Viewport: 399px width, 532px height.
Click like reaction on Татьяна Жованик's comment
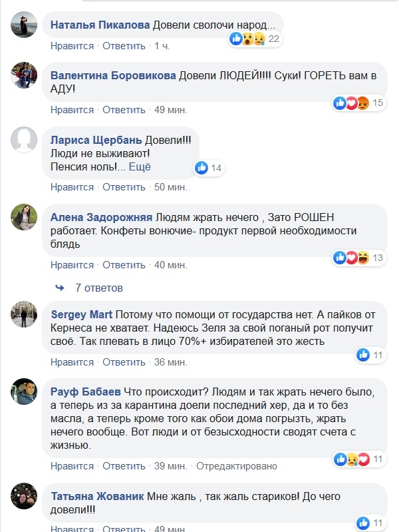point(363,523)
